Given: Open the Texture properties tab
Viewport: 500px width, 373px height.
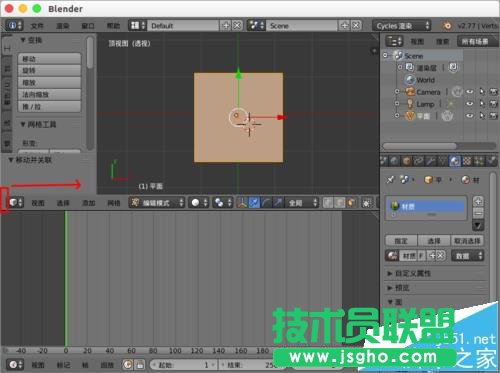Looking at the screenshot, I should coord(467,161).
